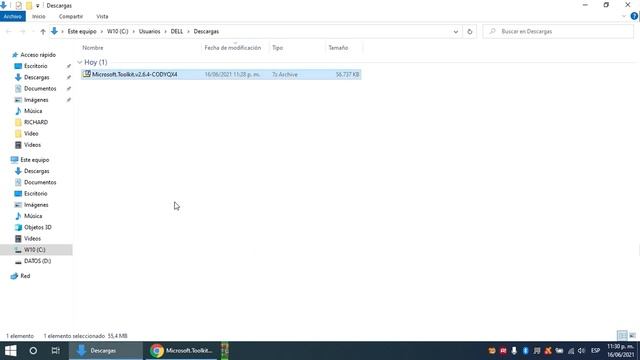This screenshot has height=360, width=640.
Task: Open the Archivo ribbon tab
Action: [x=13, y=16]
